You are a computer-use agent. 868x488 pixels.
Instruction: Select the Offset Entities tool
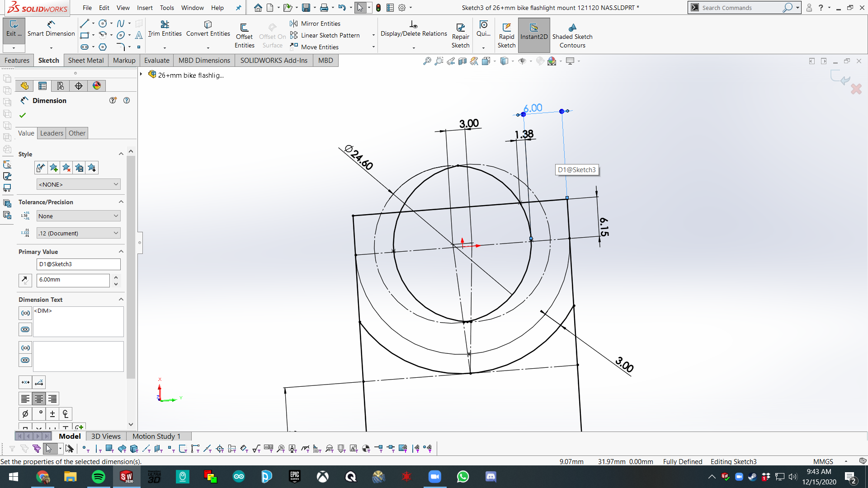coord(244,35)
